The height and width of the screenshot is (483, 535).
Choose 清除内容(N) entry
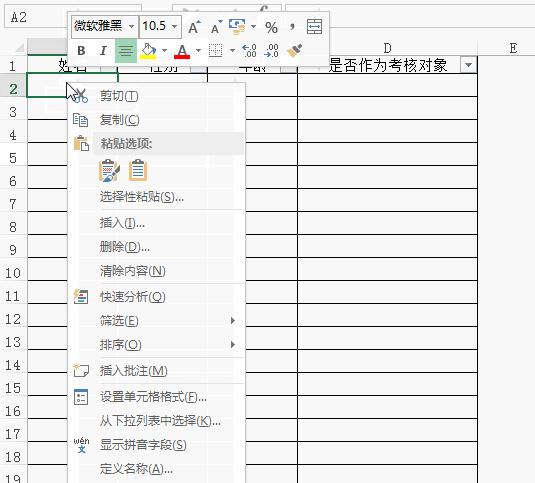click(x=157, y=271)
